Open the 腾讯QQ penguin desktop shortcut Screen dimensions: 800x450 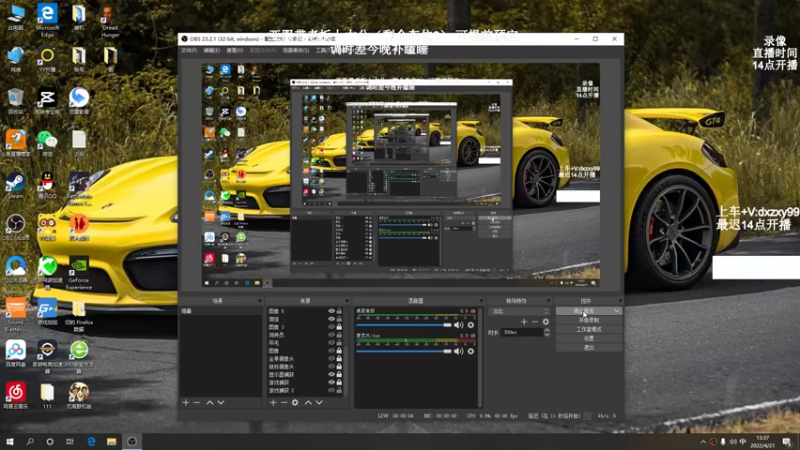tap(47, 186)
